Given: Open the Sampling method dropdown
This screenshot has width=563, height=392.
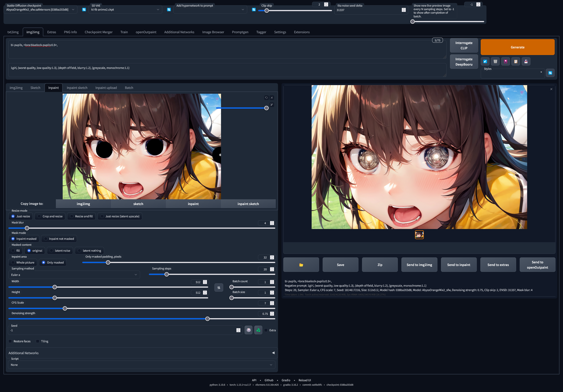Looking at the screenshot, I should click(x=74, y=275).
